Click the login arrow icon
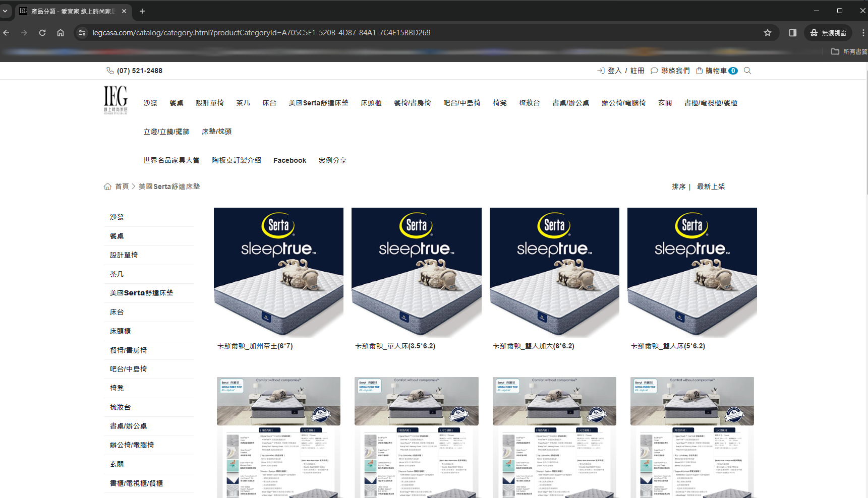Image resolution: width=868 pixels, height=498 pixels. pyautogui.click(x=601, y=71)
